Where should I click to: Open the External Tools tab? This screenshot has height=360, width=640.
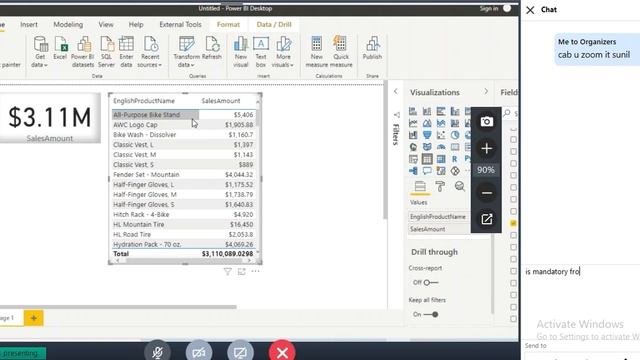(180, 24)
